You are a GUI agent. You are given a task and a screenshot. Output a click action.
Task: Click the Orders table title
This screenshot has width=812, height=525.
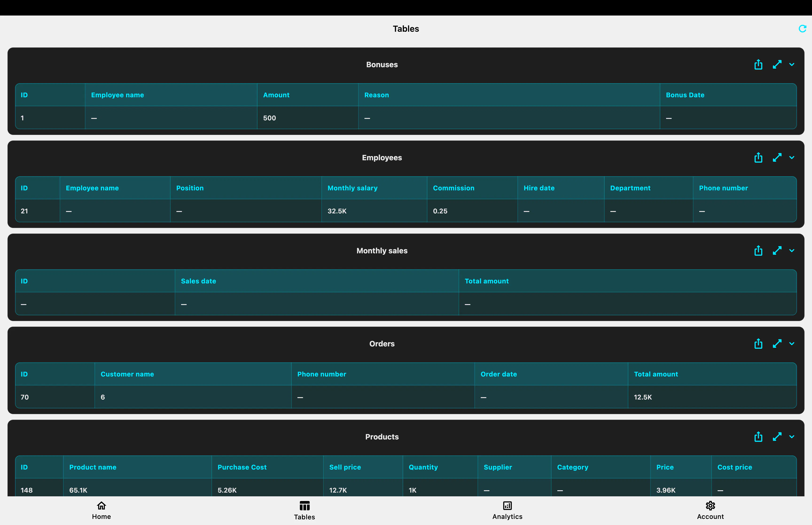coord(382,344)
